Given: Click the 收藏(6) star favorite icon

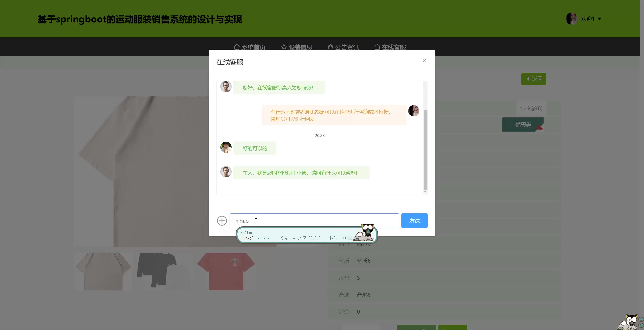Looking at the screenshot, I should [523, 108].
